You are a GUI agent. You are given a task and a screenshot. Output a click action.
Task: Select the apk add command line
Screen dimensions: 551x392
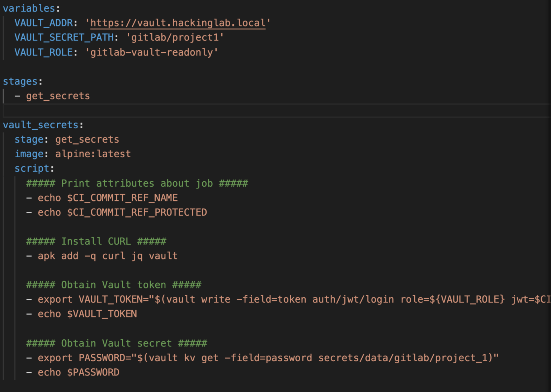tap(102, 255)
